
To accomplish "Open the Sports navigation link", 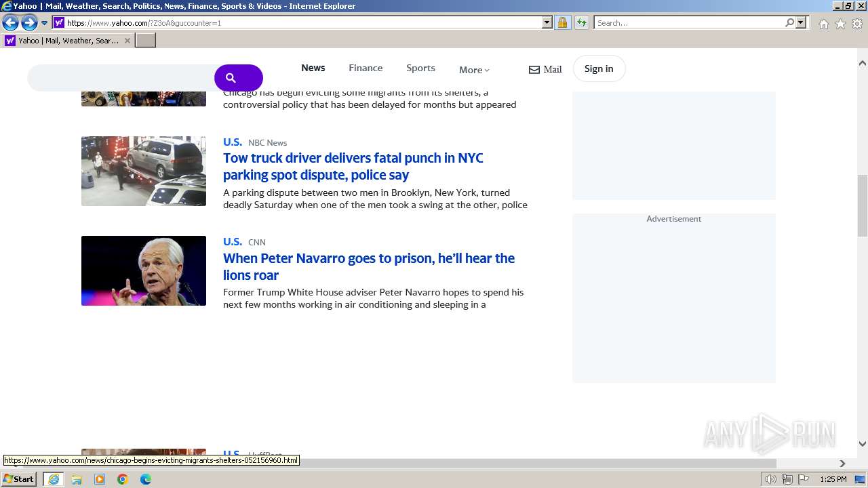I will [x=420, y=68].
